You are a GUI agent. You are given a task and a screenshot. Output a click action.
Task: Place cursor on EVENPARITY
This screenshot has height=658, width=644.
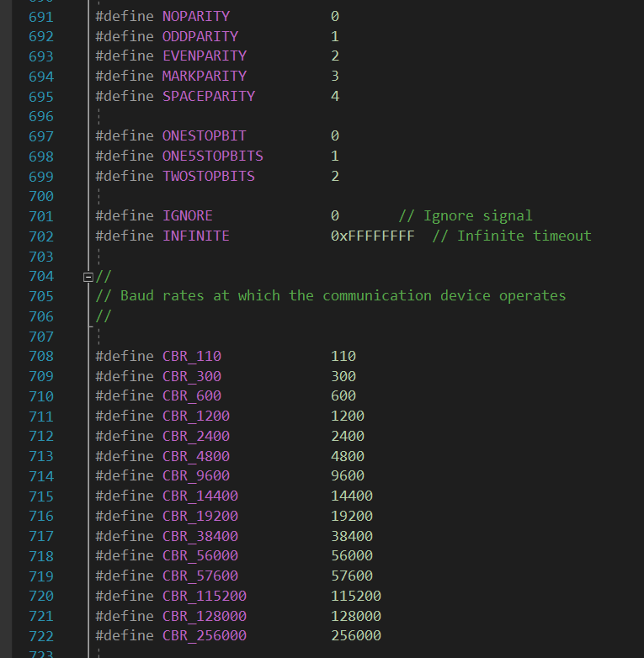click(205, 56)
